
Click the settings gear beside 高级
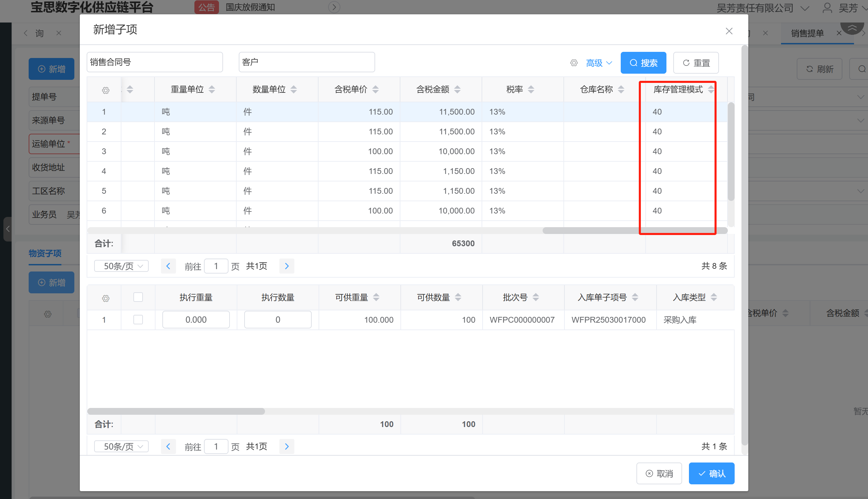(x=574, y=63)
